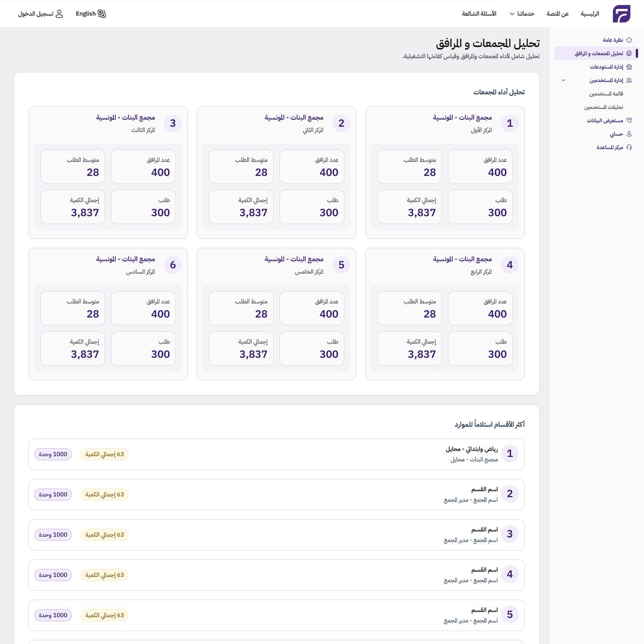Click the home icon beside نظرة عامة

[x=629, y=40]
